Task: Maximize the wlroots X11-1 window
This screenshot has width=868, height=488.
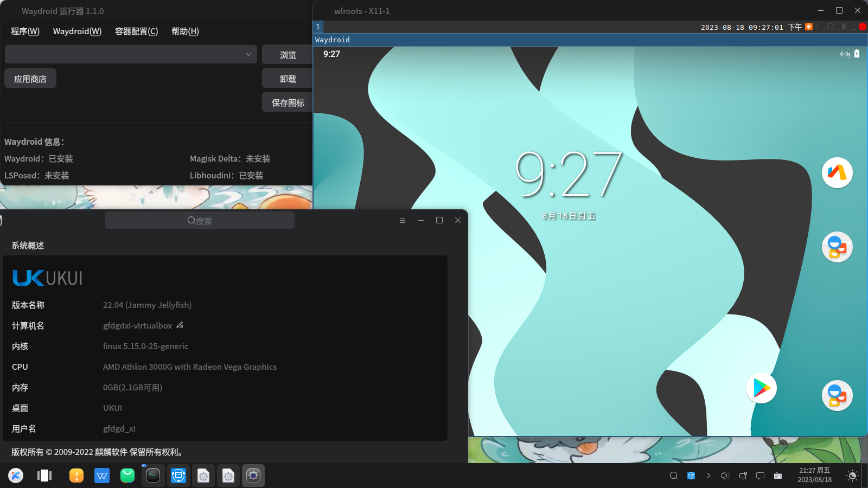Action: 839,10
